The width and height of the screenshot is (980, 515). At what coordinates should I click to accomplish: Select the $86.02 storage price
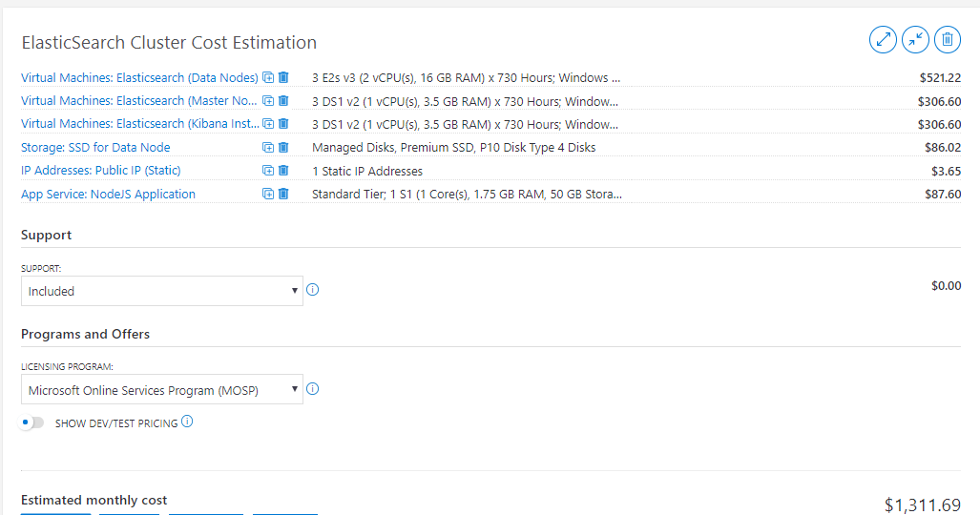pos(943,148)
